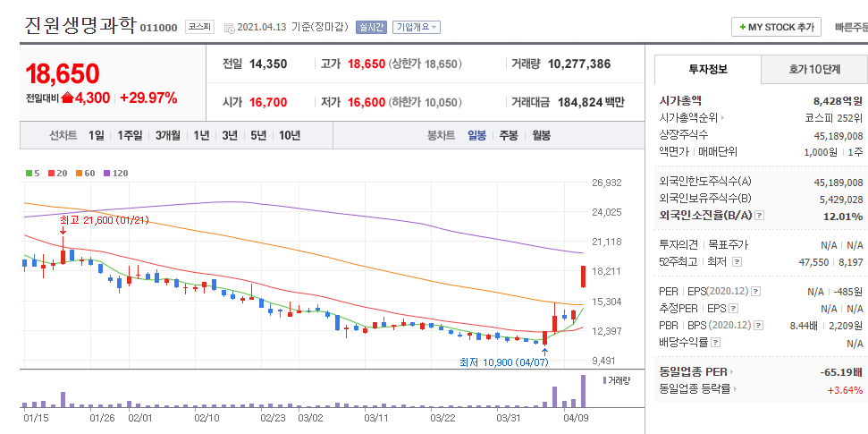Select the 10년 line chart period
The width and height of the screenshot is (868, 434).
pos(290,135)
